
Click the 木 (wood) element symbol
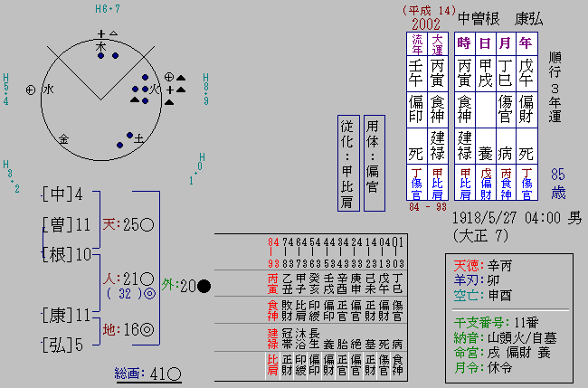point(101,45)
